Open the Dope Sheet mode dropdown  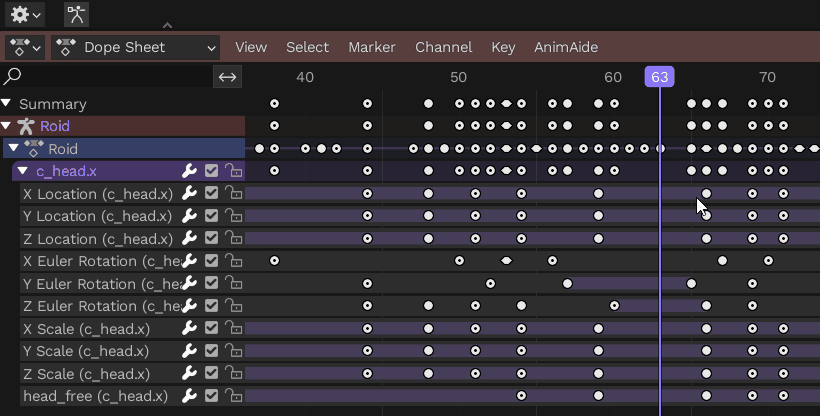pos(136,47)
